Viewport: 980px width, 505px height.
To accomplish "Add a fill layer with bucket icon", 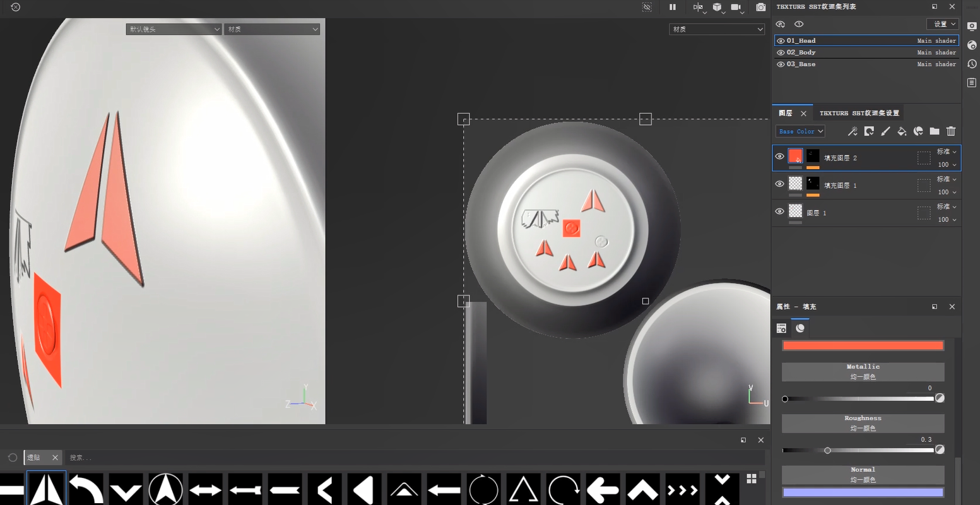I will pos(902,131).
